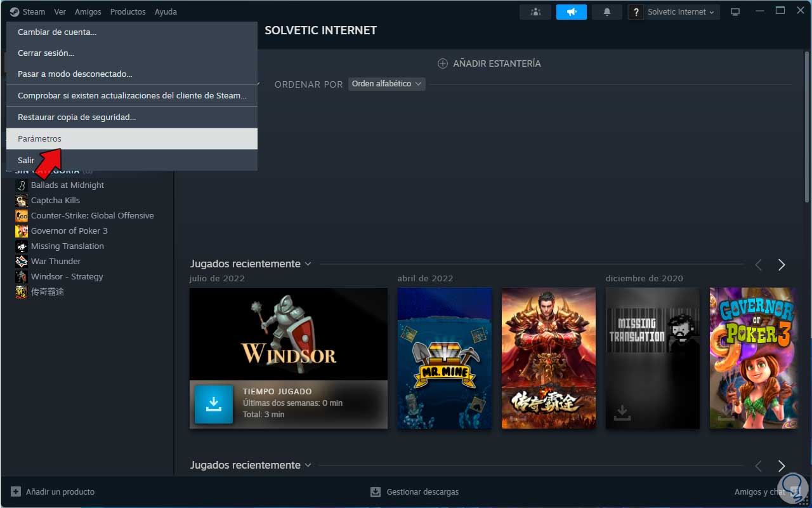Open Gestionar descargas at the bottom
Screen dimensions: 812x508
(x=422, y=491)
